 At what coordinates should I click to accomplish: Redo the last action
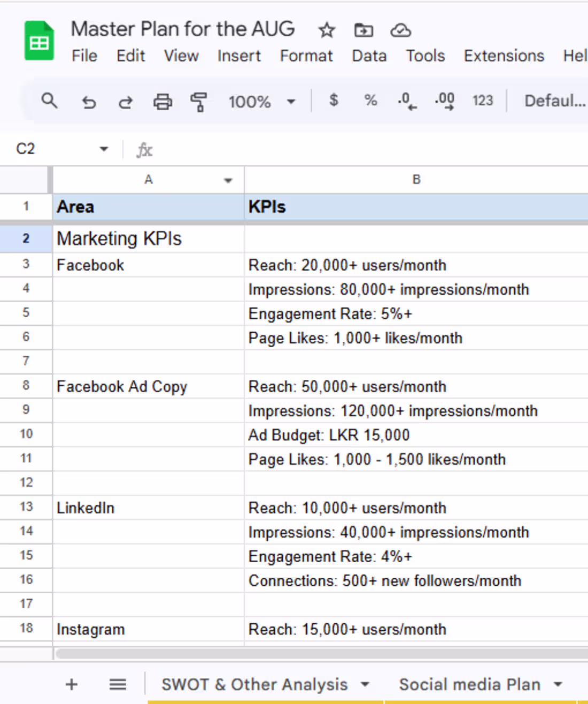coord(126,101)
